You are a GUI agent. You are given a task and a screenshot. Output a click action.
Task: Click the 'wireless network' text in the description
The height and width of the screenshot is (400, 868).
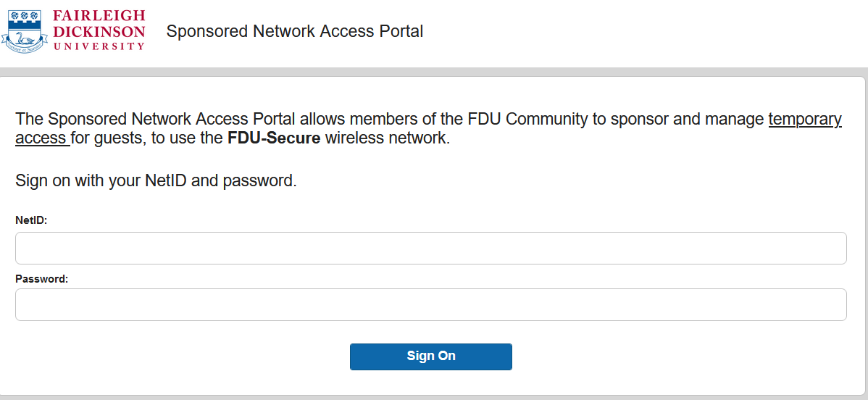[386, 138]
